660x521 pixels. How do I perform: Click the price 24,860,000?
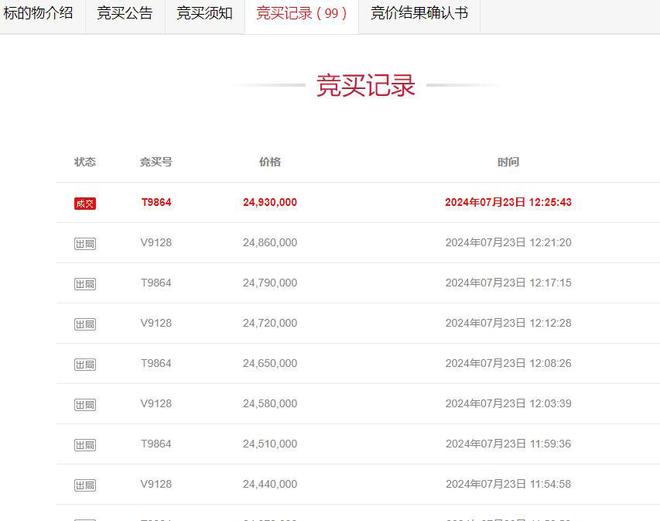[x=270, y=242]
